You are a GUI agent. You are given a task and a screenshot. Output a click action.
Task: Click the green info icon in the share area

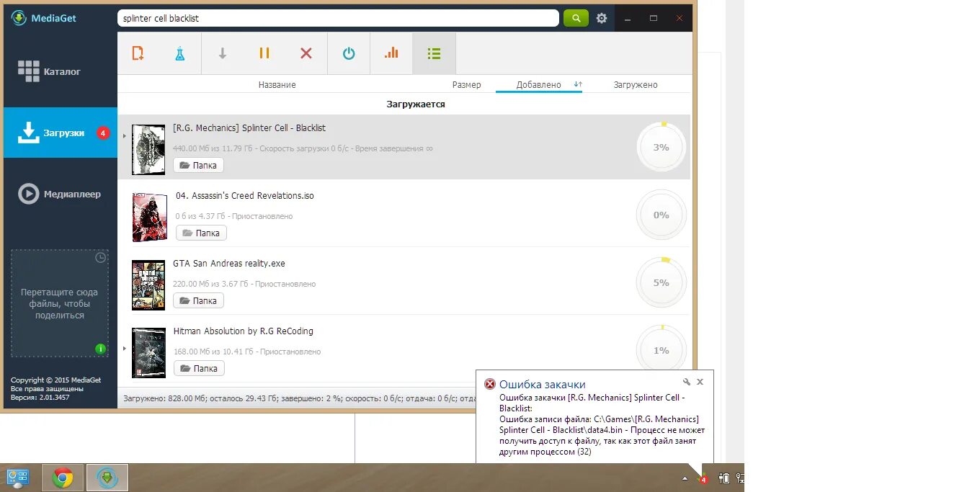[x=101, y=349]
